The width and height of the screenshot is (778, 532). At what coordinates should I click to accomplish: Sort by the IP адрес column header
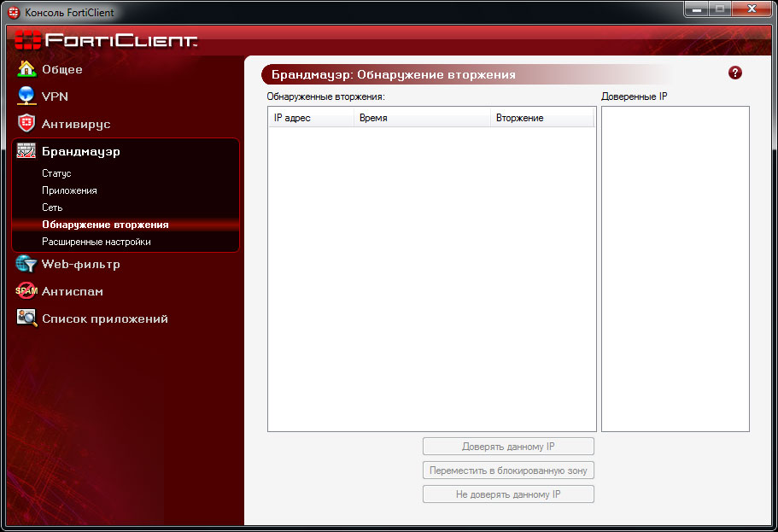(x=311, y=118)
